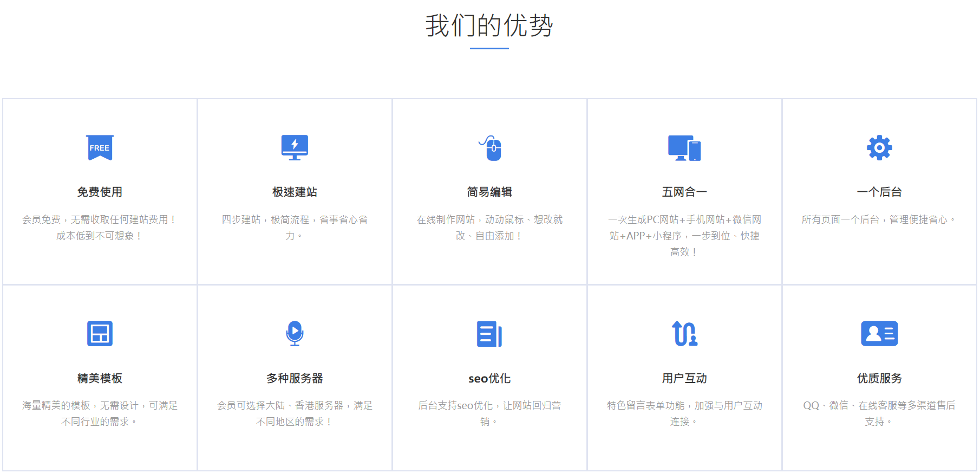Open the 免费使用 heading

click(x=100, y=192)
